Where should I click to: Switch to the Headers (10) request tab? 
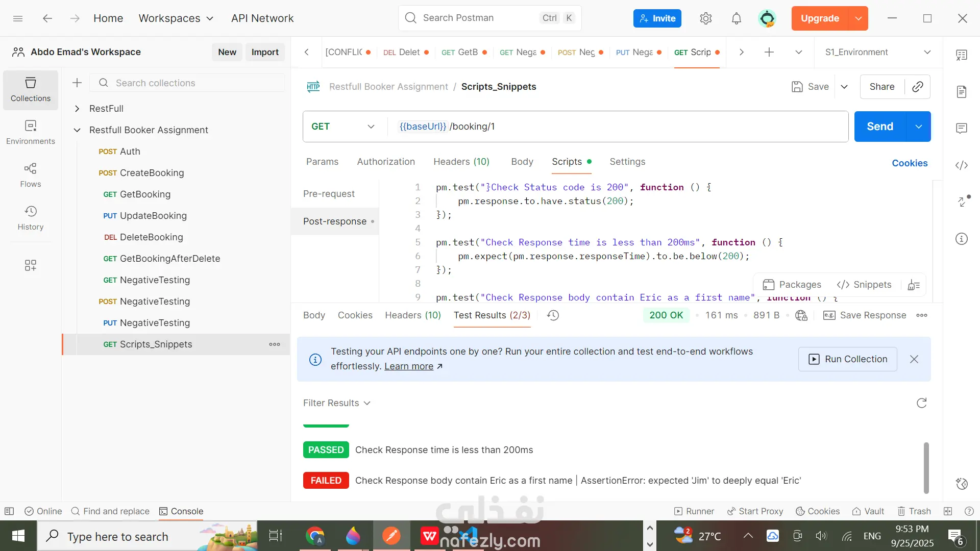[461, 162]
